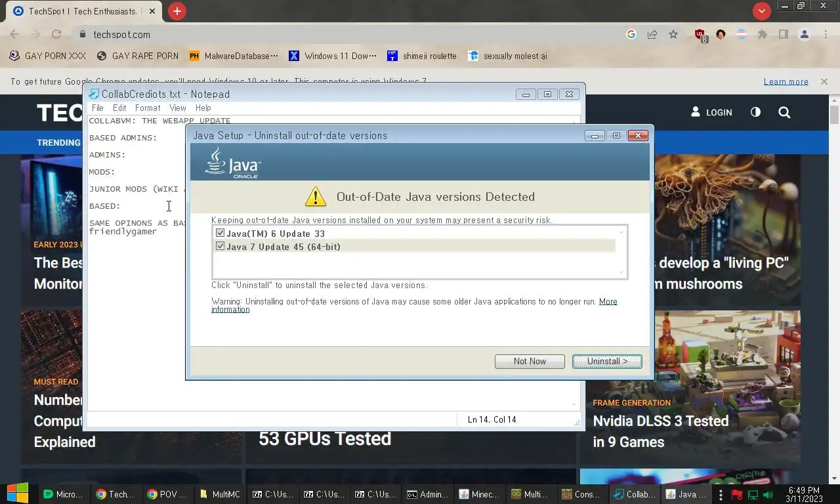Click the MalwareDatabase bookmark
The height and width of the screenshot is (504, 840).
234,56
